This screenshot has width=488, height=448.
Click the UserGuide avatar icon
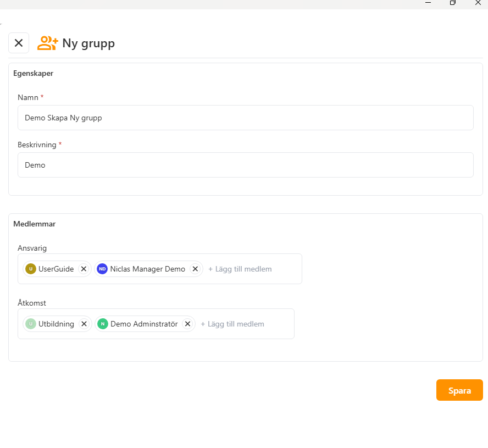point(31,269)
